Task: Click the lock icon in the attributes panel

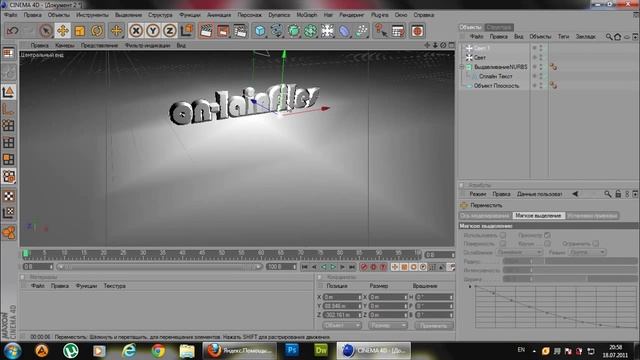Action: [x=618, y=194]
